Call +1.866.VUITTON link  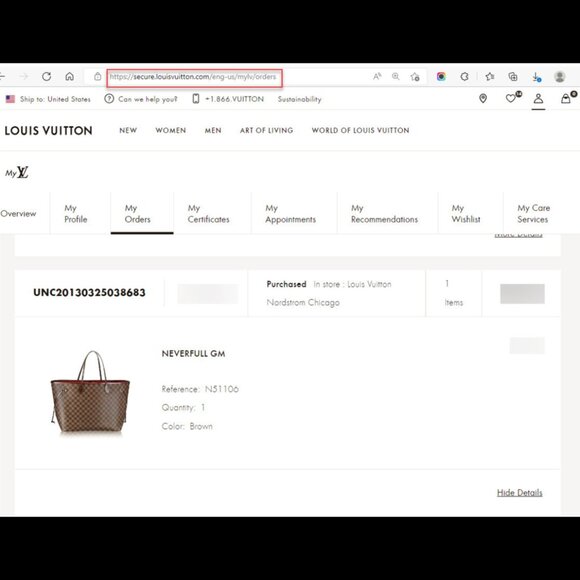[x=235, y=99]
